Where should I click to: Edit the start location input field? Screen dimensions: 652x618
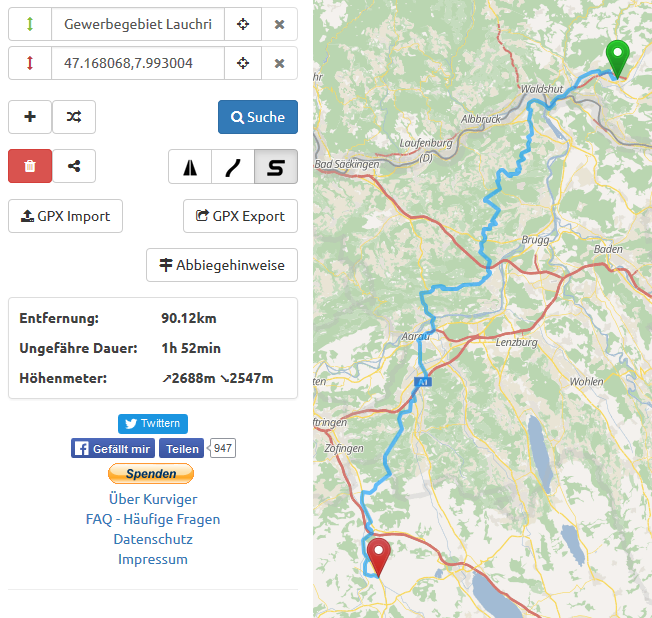pyautogui.click(x=137, y=24)
